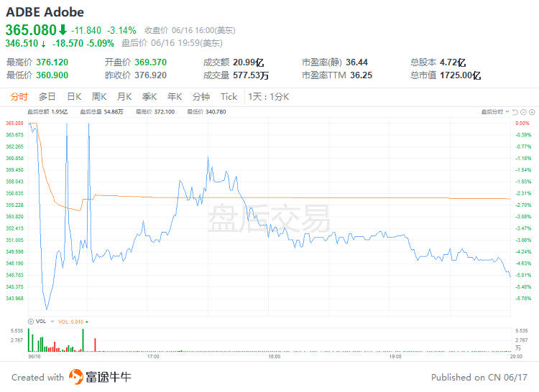Click the chart 最低价 340.780 label
The image size is (539, 392).
point(206,112)
